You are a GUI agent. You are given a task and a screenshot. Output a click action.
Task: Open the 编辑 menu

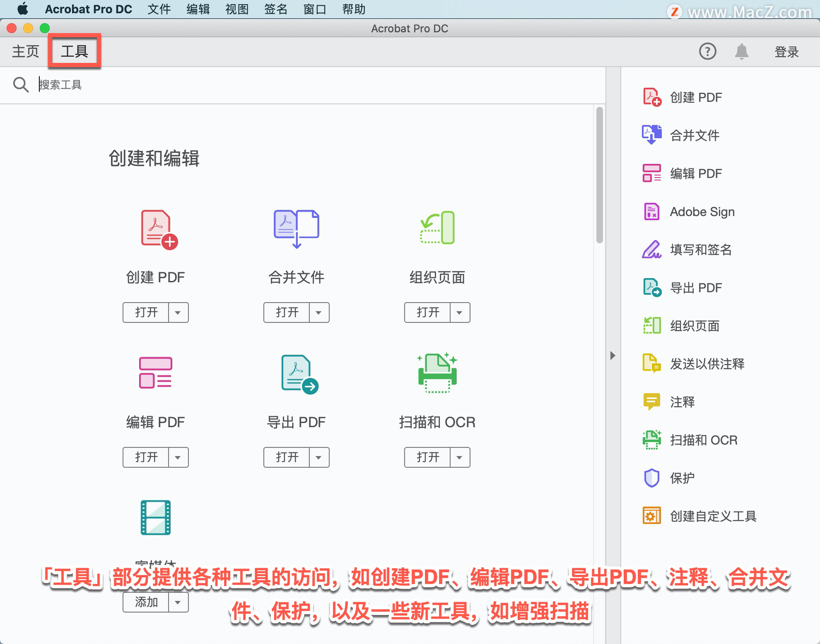click(x=198, y=9)
